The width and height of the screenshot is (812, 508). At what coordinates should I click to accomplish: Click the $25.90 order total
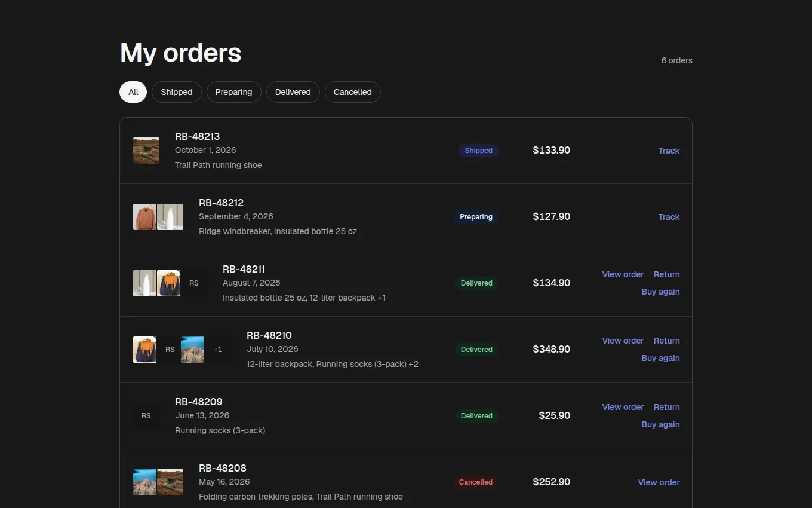pos(555,415)
